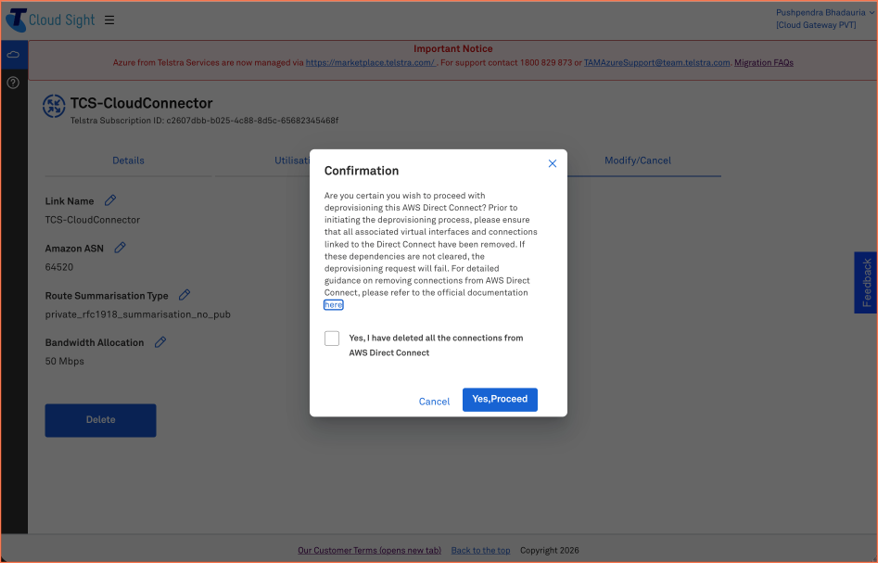Edit the Amazon ASN pencil icon
Viewport: 878px width, 563px height.
pyautogui.click(x=120, y=248)
